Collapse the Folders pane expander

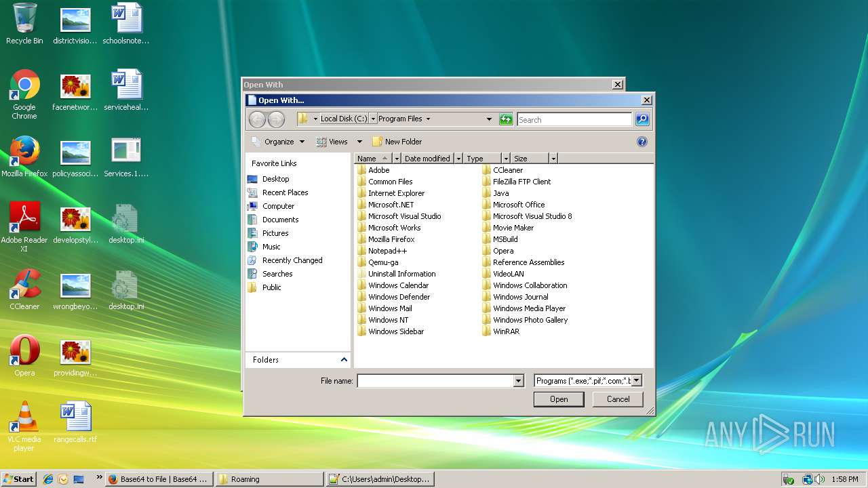pyautogui.click(x=344, y=360)
